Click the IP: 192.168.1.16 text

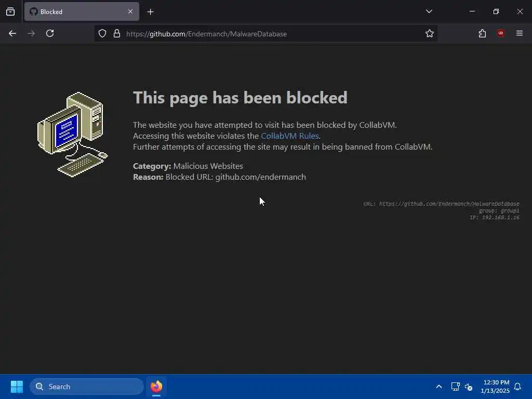tap(495, 218)
